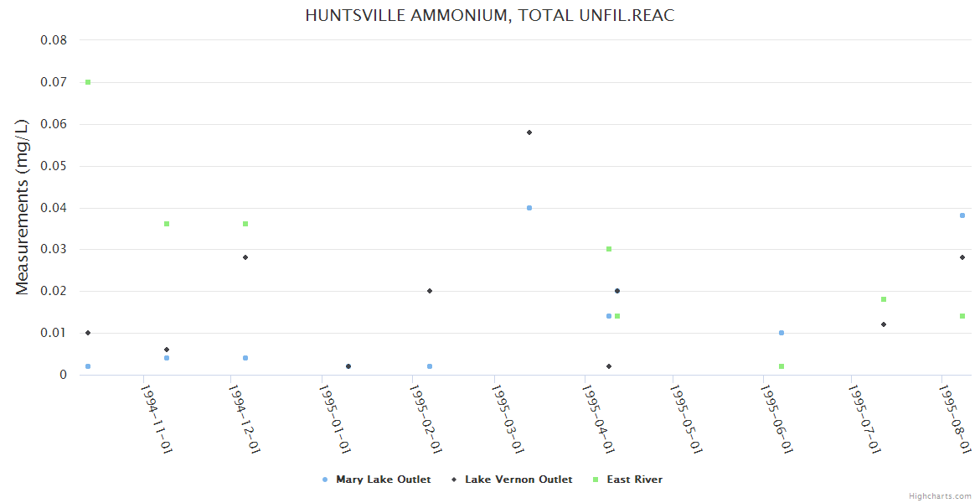
Task: Click blue legend marker for Mary Lake Outlet
Action: point(325,480)
